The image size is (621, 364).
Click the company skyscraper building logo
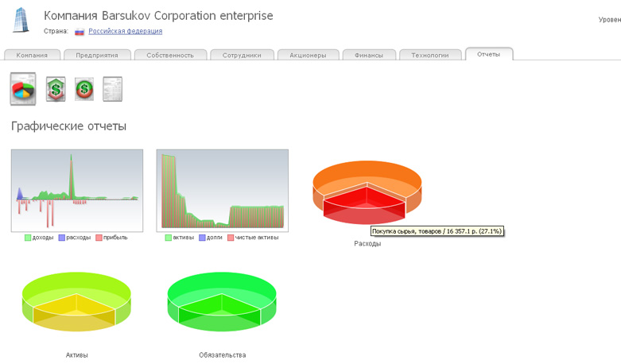(21, 20)
